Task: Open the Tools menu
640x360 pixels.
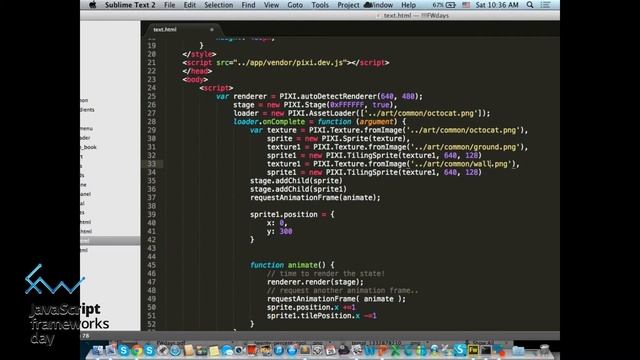Action: 320,5
